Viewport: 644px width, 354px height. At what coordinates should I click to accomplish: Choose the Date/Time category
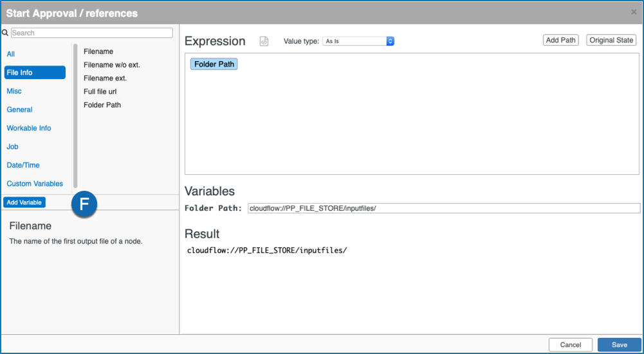(x=23, y=165)
